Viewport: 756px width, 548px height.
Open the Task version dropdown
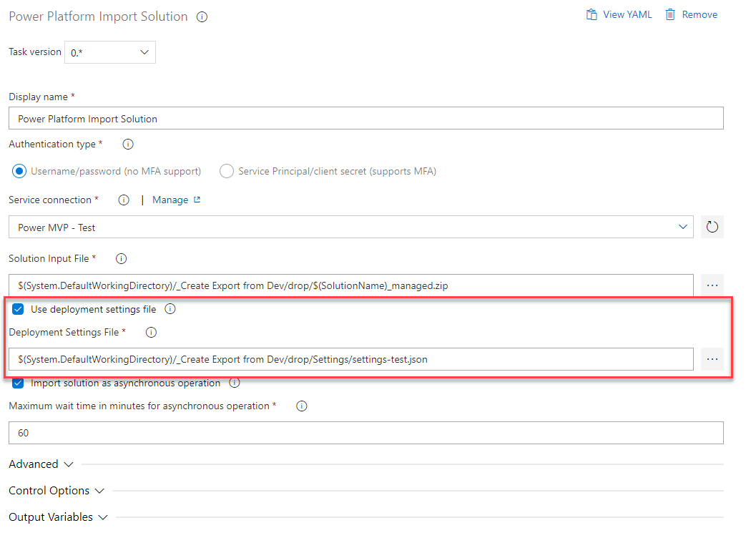coord(110,52)
